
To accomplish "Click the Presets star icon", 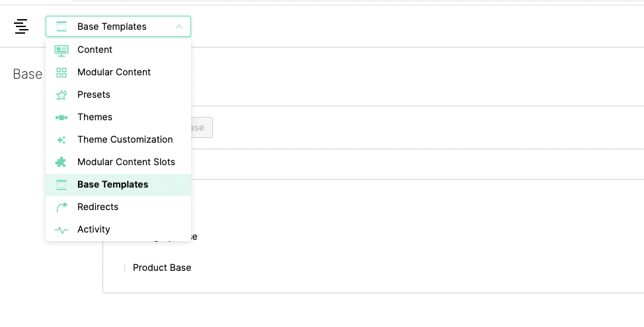I will pyautogui.click(x=61, y=94).
